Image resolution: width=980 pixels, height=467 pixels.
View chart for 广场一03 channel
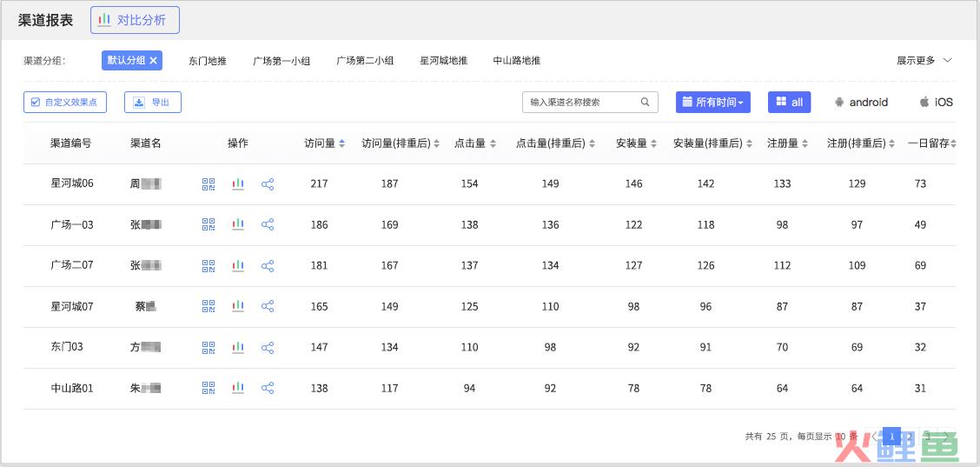tap(238, 224)
